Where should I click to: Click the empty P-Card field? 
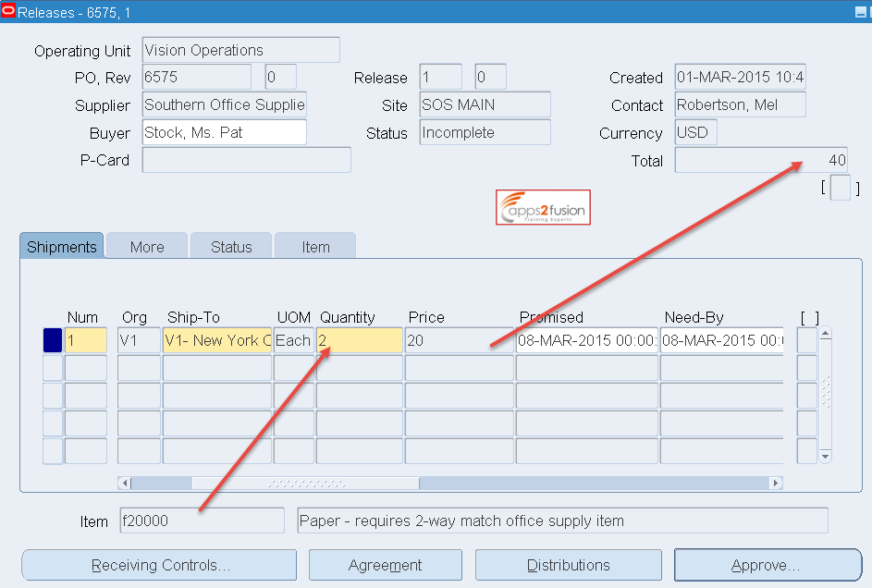[246, 160]
